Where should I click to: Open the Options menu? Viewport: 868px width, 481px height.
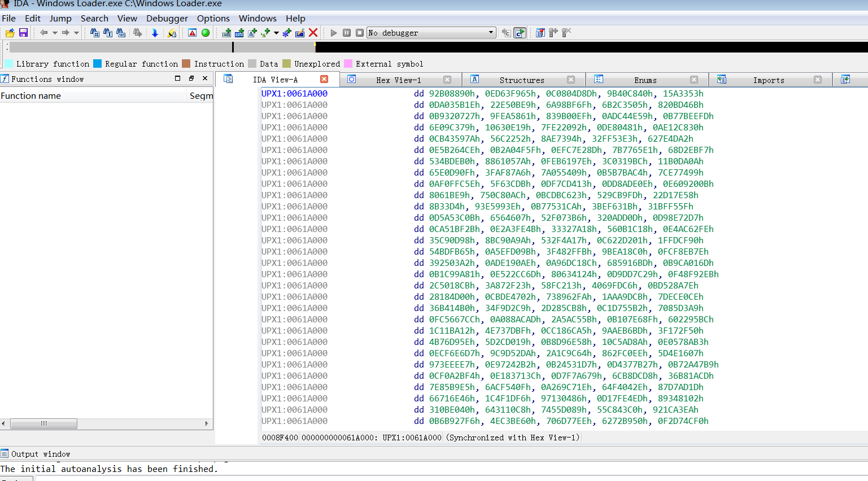click(213, 18)
